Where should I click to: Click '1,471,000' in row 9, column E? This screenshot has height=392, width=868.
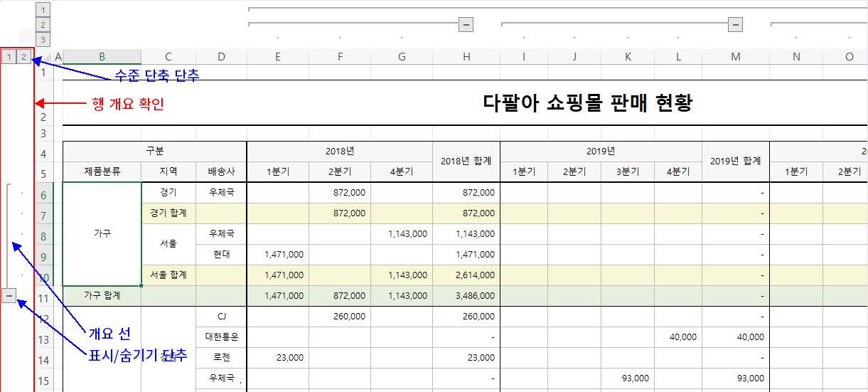pos(277,254)
